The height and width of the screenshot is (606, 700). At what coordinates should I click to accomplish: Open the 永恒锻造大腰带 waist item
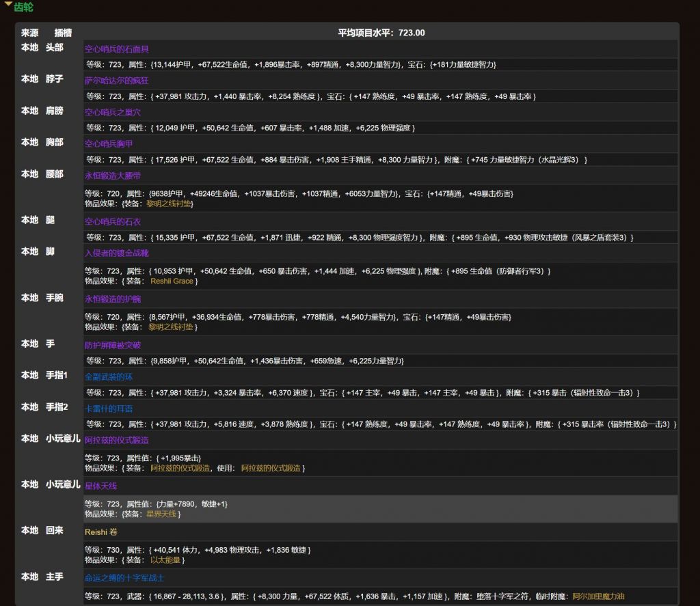(113, 176)
